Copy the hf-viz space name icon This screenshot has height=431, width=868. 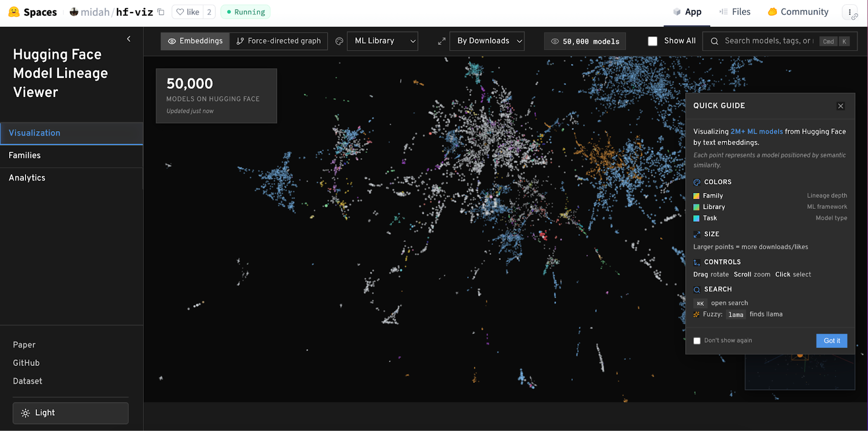(161, 12)
